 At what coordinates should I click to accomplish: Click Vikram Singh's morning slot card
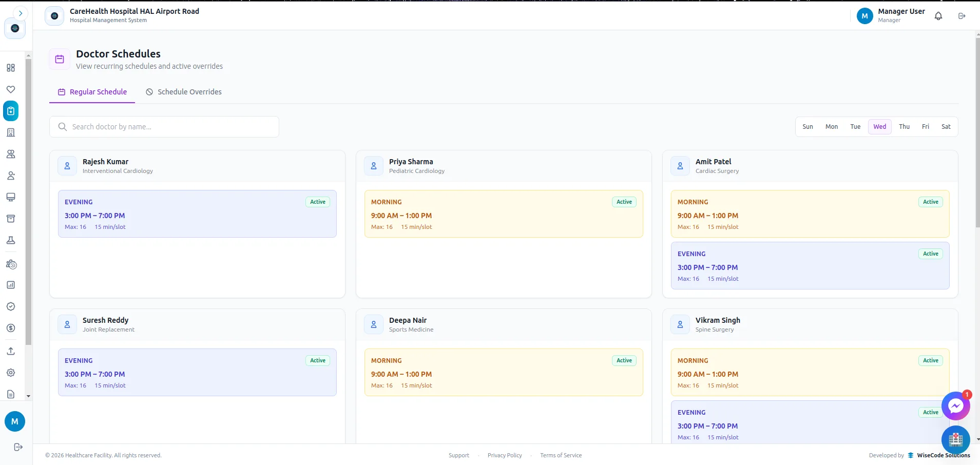point(810,373)
